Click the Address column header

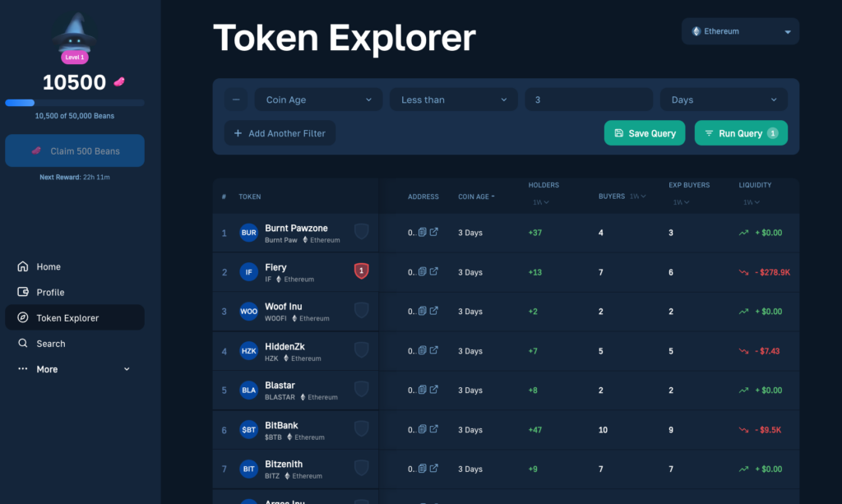point(423,197)
